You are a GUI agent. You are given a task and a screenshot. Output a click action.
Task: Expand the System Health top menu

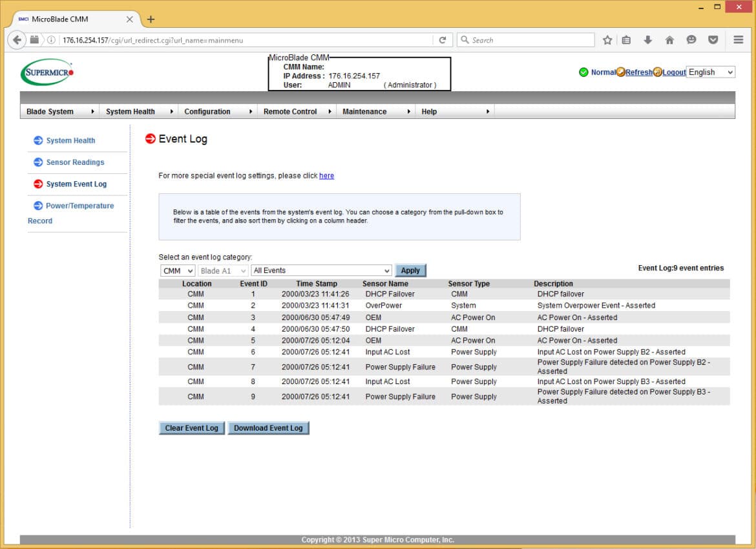tap(139, 111)
